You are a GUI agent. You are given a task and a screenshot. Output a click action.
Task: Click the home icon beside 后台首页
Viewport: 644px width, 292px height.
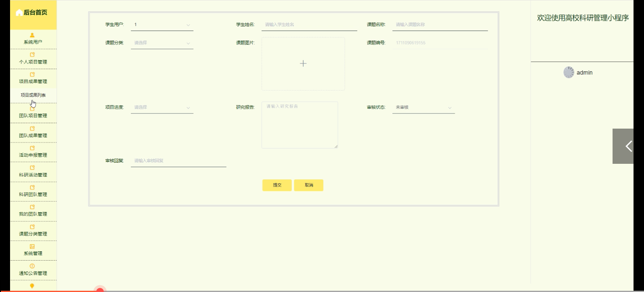click(19, 13)
